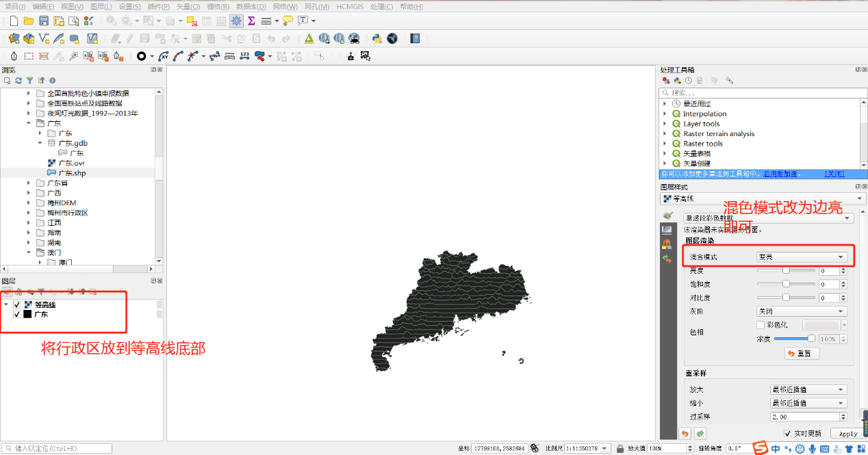
Task: Enable the 彩色化 colorize checkbox
Action: pyautogui.click(x=761, y=325)
